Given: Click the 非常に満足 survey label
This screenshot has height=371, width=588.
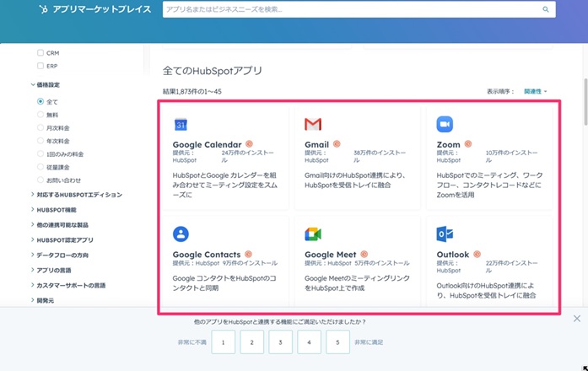Looking at the screenshot, I should click(x=369, y=342).
